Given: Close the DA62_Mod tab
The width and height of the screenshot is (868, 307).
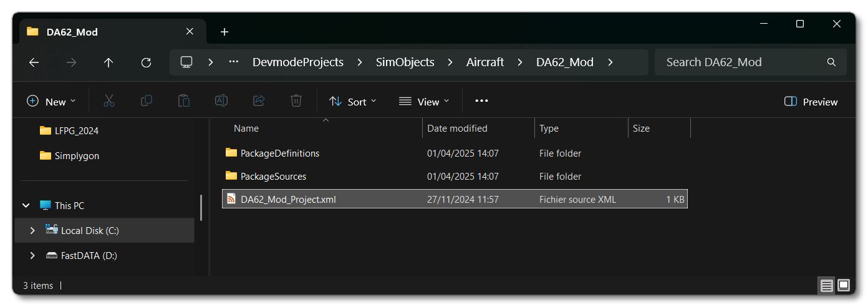Looking at the screenshot, I should [190, 32].
